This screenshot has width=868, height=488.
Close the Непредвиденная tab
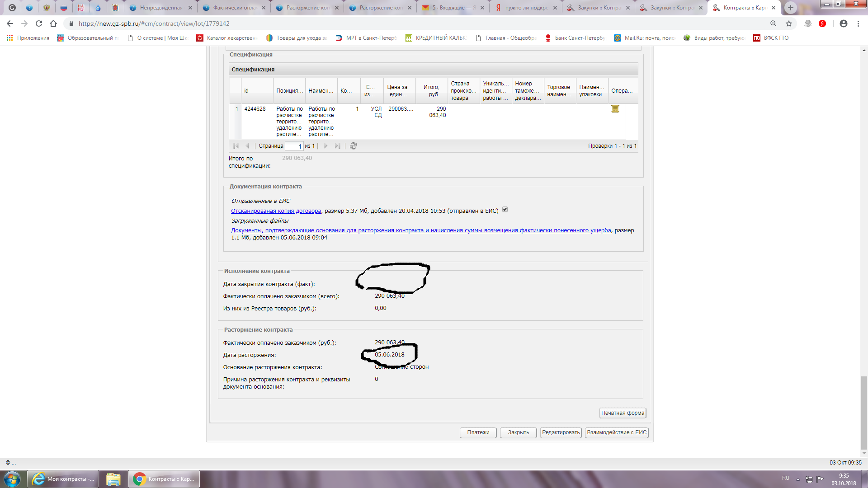(190, 8)
